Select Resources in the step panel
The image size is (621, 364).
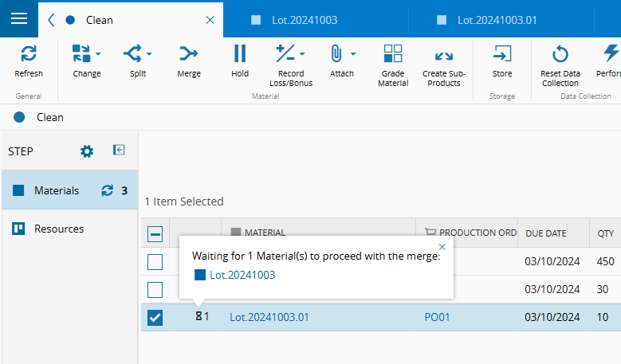point(59,229)
